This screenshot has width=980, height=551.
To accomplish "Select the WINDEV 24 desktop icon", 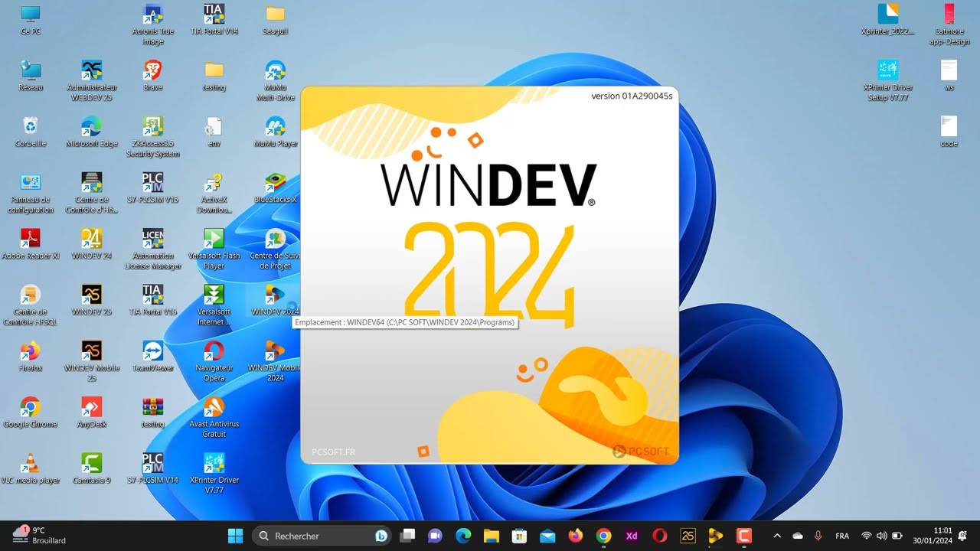I will click(92, 244).
